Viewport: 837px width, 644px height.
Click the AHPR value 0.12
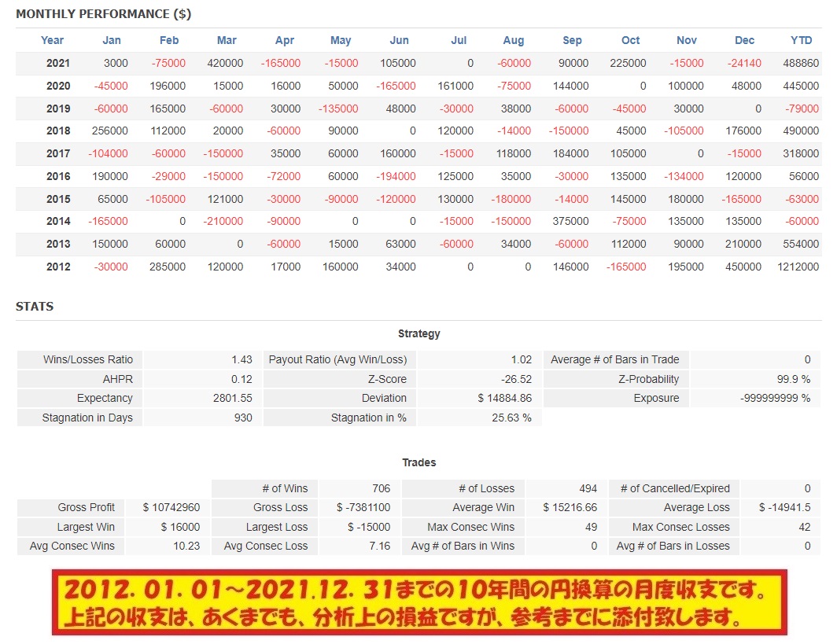pos(242,379)
